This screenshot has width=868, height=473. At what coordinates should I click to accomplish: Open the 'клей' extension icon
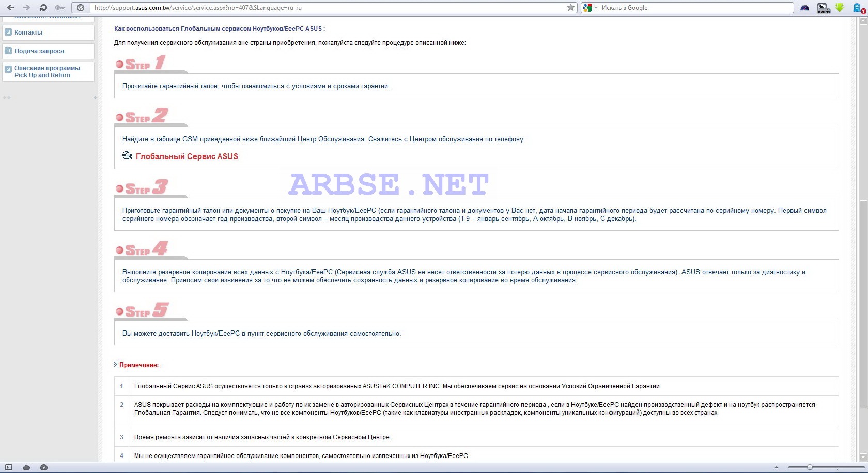[x=824, y=8]
